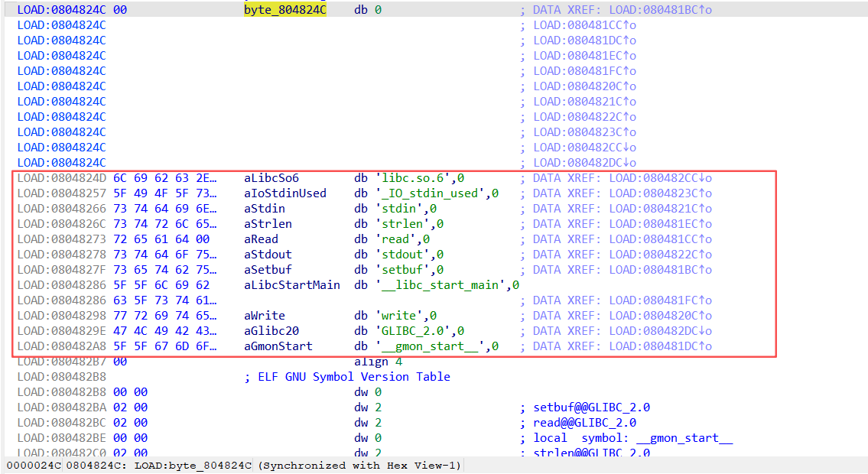868x474 pixels.
Task: Select the aGlibc20 label
Action: point(271,331)
